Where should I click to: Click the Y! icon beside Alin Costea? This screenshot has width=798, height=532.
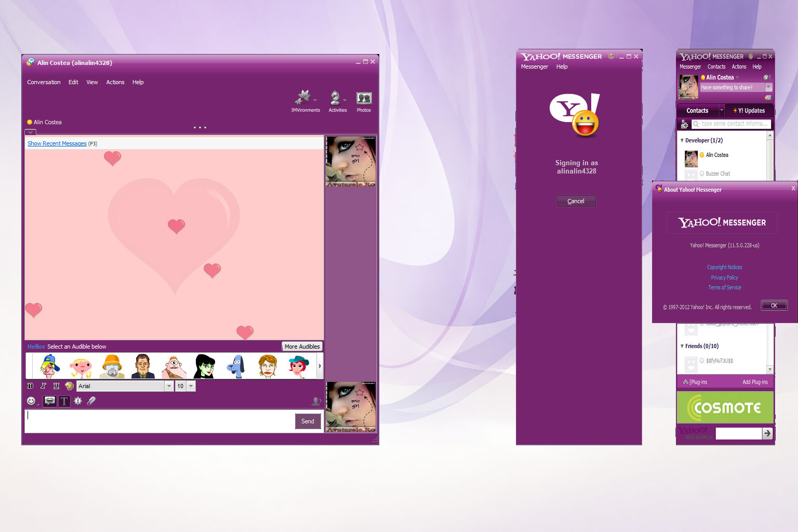click(766, 77)
